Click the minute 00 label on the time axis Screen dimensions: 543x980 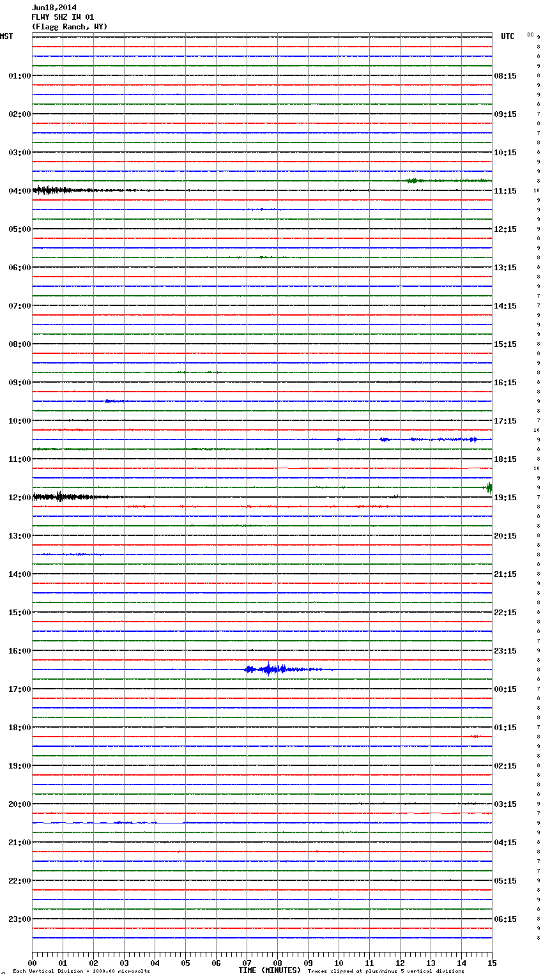click(32, 963)
